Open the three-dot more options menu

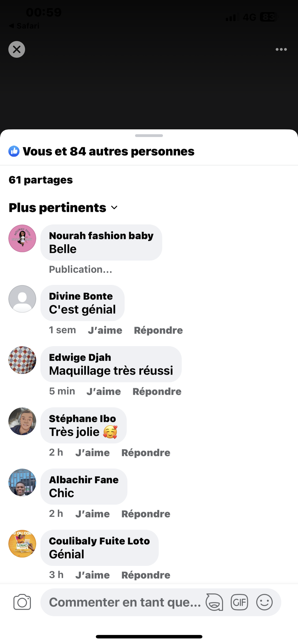[x=281, y=49]
